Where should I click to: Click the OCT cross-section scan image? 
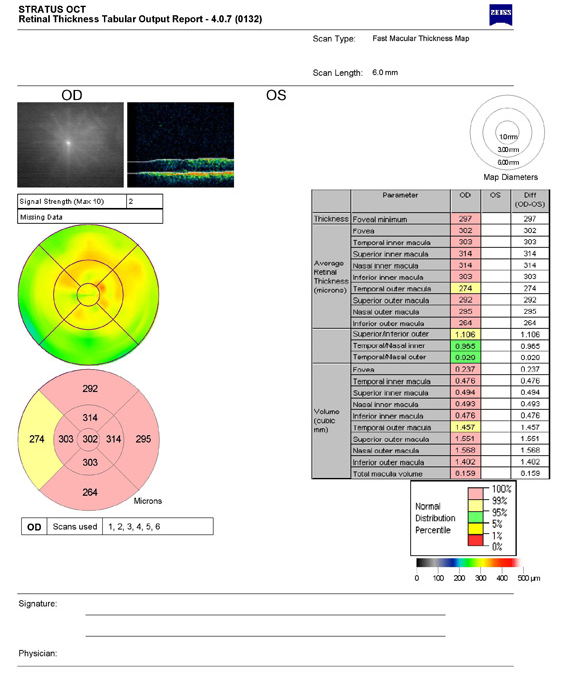click(180, 145)
